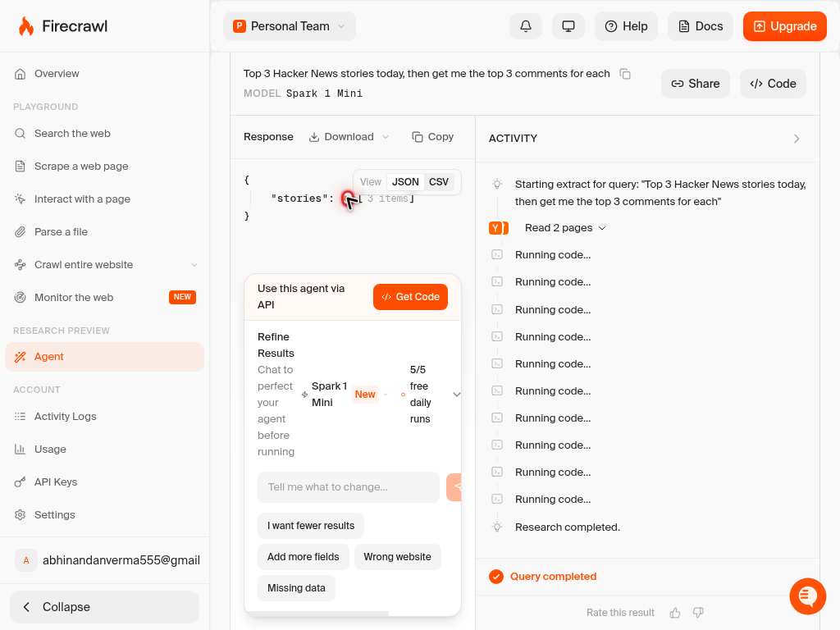This screenshot has width=840, height=630.
Task: Open the chat support bubble
Action: [x=807, y=596]
